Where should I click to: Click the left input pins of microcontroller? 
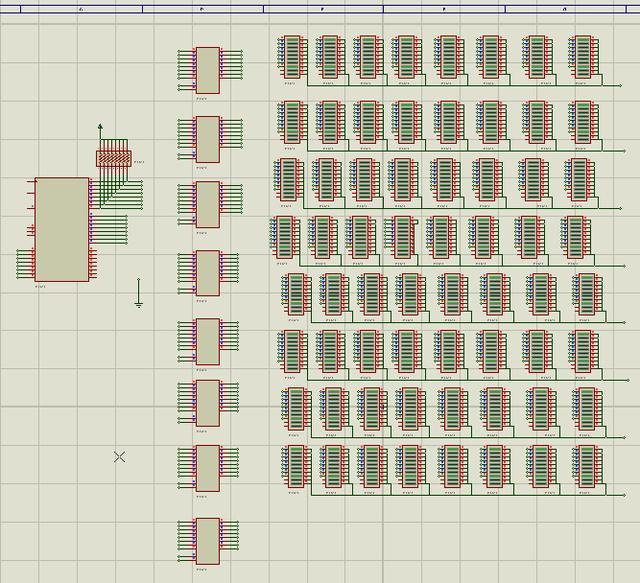click(25, 264)
